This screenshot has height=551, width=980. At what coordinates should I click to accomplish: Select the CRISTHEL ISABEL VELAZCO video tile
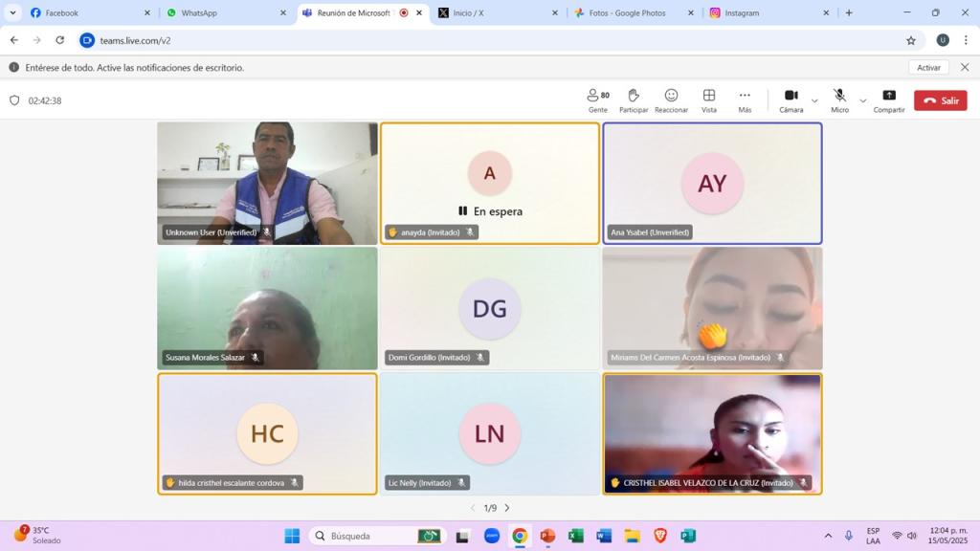pos(712,430)
